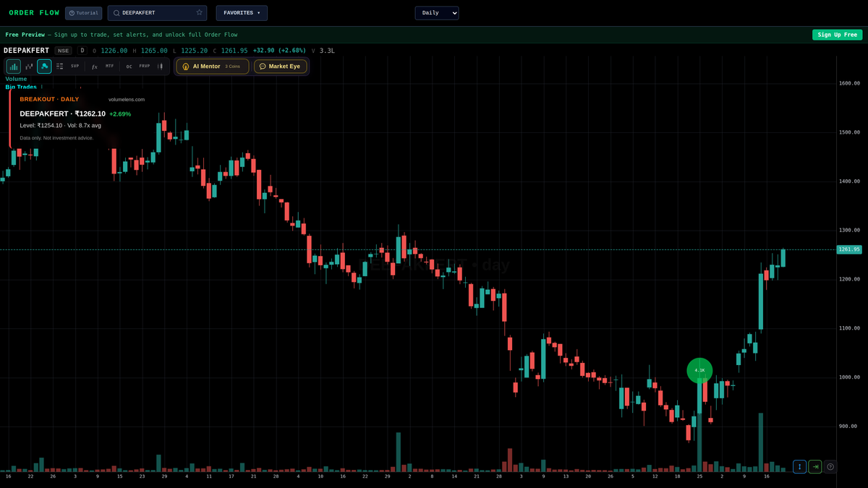Click the DEEPAKFERT search input field
The image size is (868, 488).
pyautogui.click(x=152, y=12)
